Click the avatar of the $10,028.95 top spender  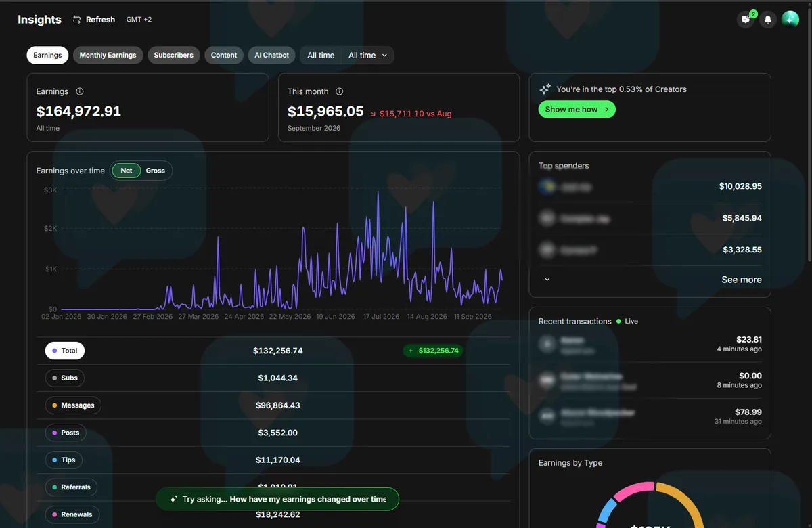(547, 186)
